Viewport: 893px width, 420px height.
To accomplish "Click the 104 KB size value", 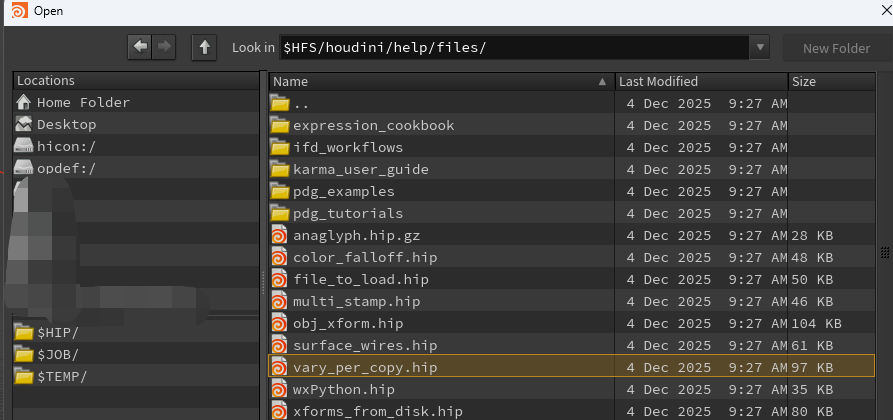I will [x=816, y=324].
